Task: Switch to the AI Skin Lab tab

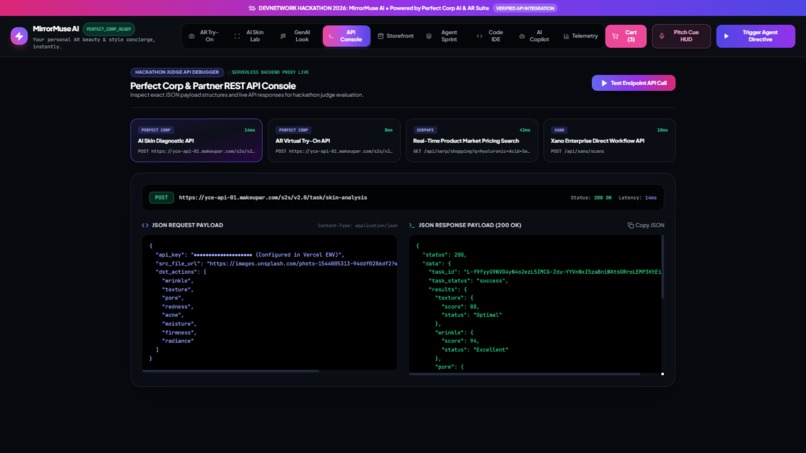Action: [x=249, y=36]
